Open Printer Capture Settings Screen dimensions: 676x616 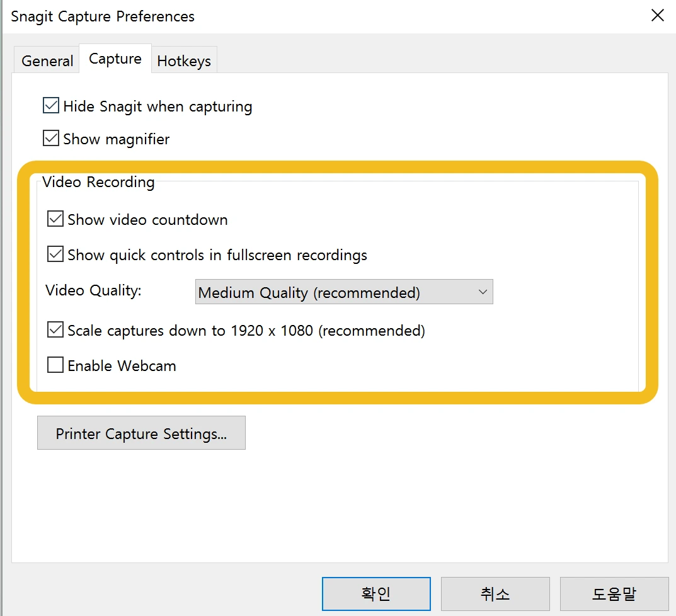141,433
